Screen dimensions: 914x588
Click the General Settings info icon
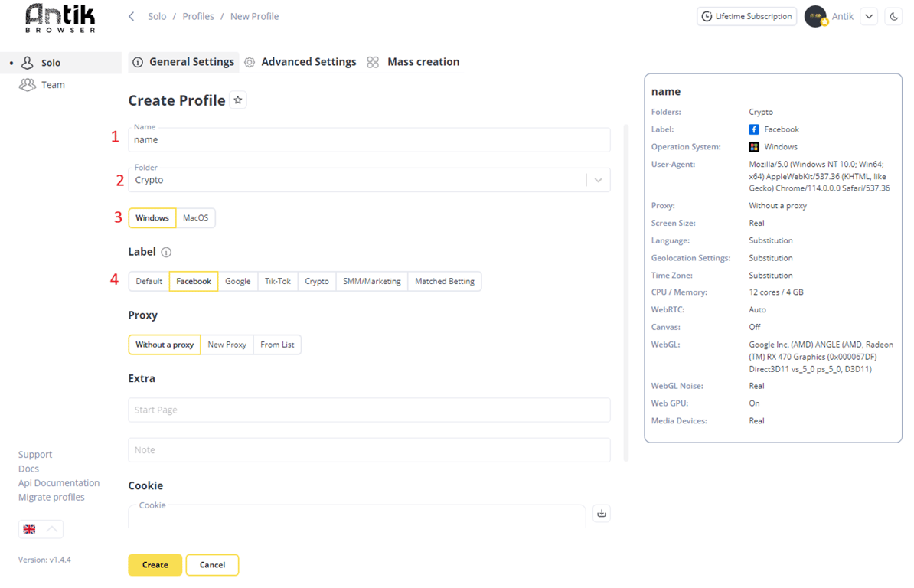(x=138, y=62)
